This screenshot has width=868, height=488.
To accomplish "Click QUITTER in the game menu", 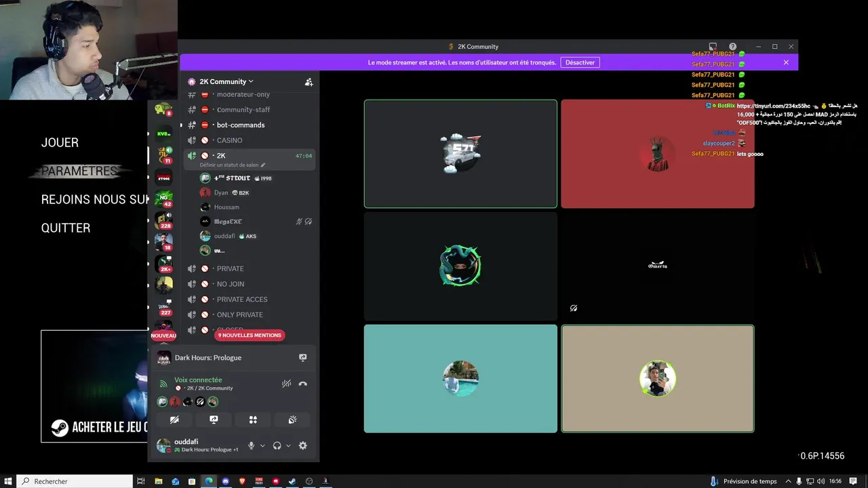I will tap(66, 228).
